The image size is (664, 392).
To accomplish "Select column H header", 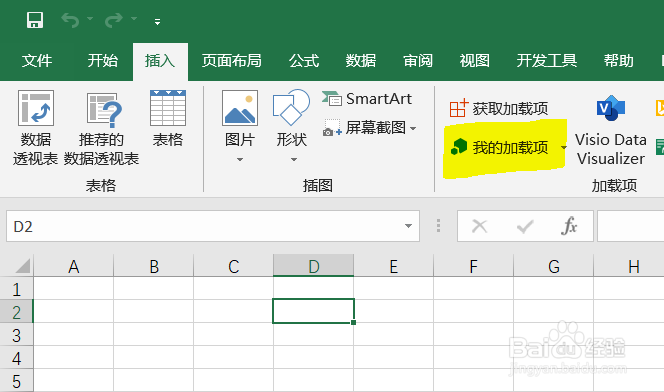I will [629, 266].
